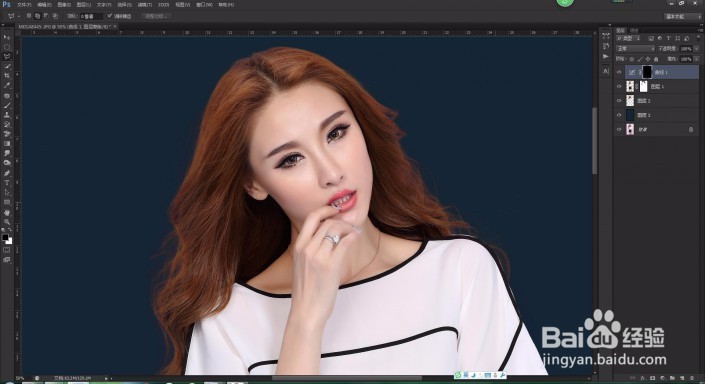Viewport: 705px width, 384px height.
Task: Choose New Selection mode in options bar
Action: [x=29, y=16]
